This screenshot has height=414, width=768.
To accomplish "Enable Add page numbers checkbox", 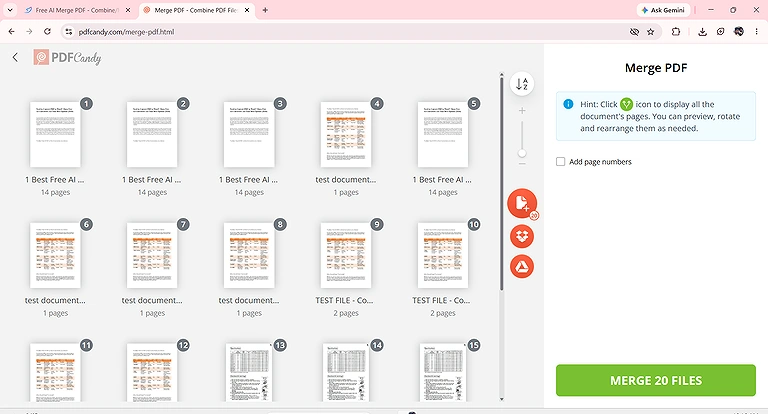I will pos(560,162).
